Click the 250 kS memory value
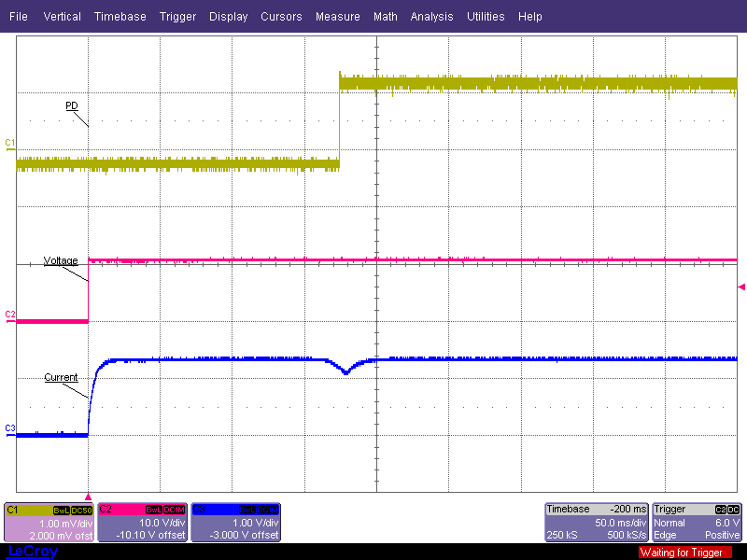 [562, 535]
